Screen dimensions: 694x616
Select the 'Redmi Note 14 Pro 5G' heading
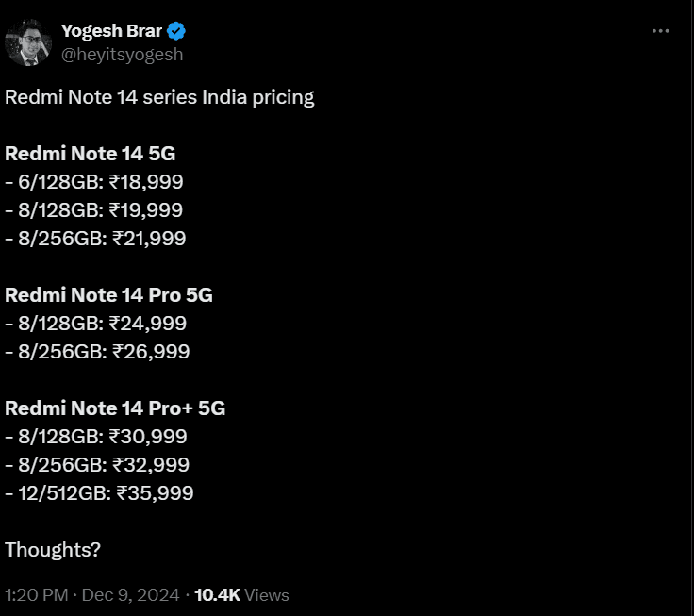tap(108, 295)
